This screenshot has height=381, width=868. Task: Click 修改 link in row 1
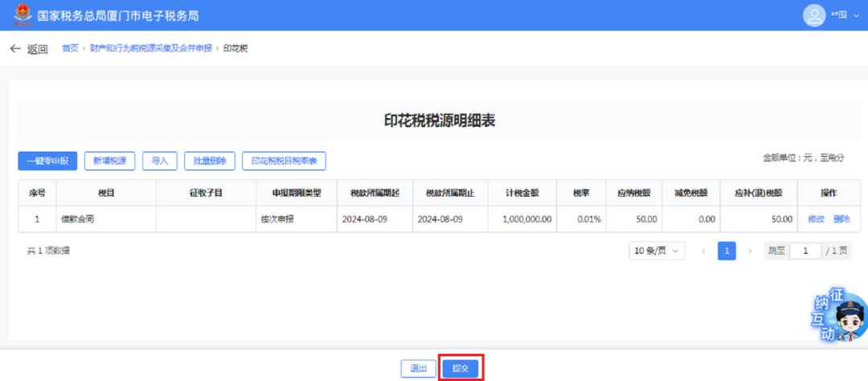tap(816, 219)
